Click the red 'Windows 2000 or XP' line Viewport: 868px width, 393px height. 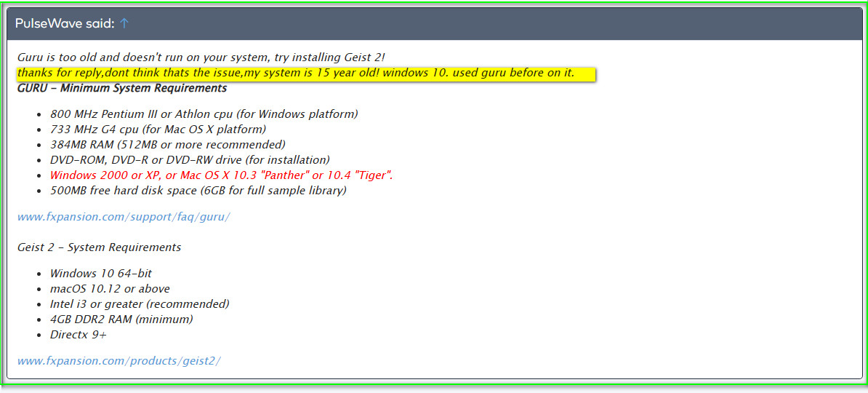222,175
